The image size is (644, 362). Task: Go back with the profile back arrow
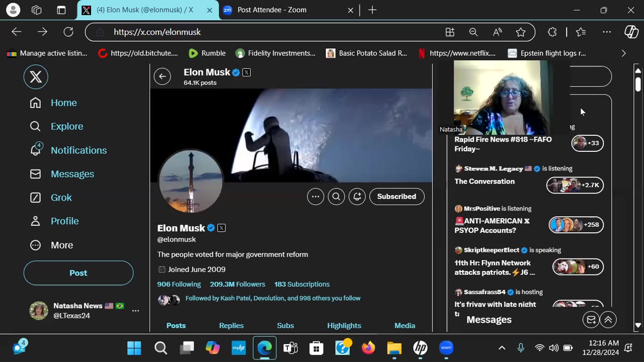click(x=163, y=76)
